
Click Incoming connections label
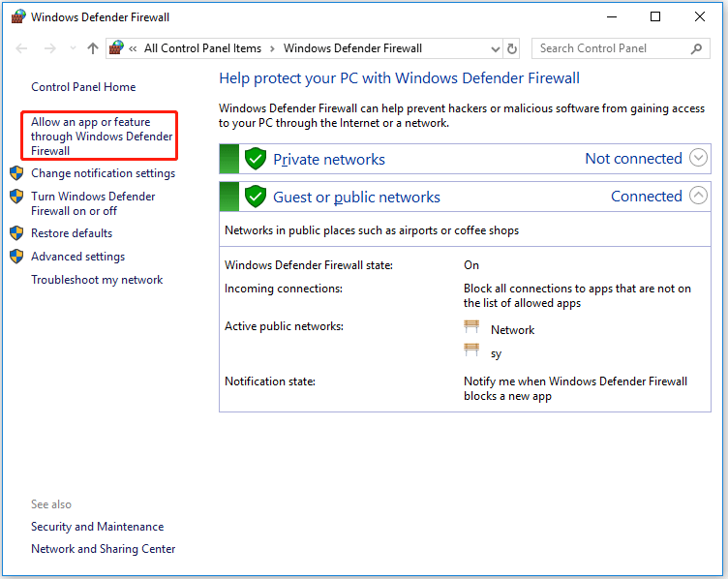[x=284, y=289]
